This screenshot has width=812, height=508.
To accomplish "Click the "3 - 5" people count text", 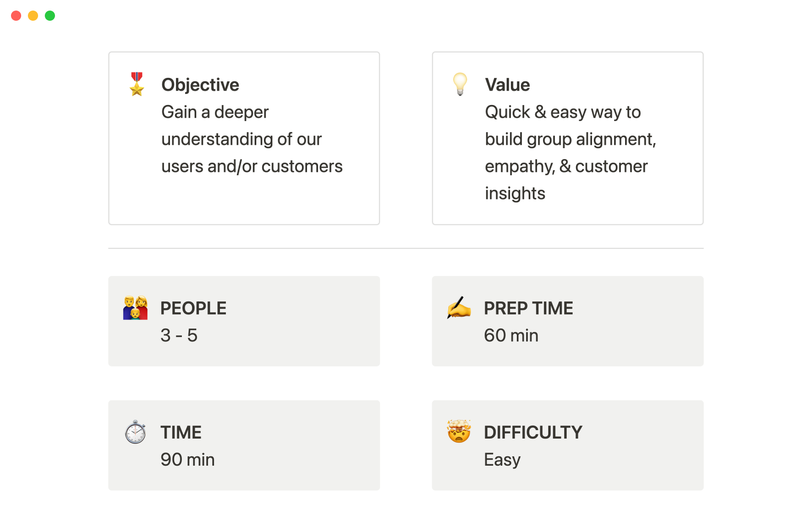I will coord(179,335).
